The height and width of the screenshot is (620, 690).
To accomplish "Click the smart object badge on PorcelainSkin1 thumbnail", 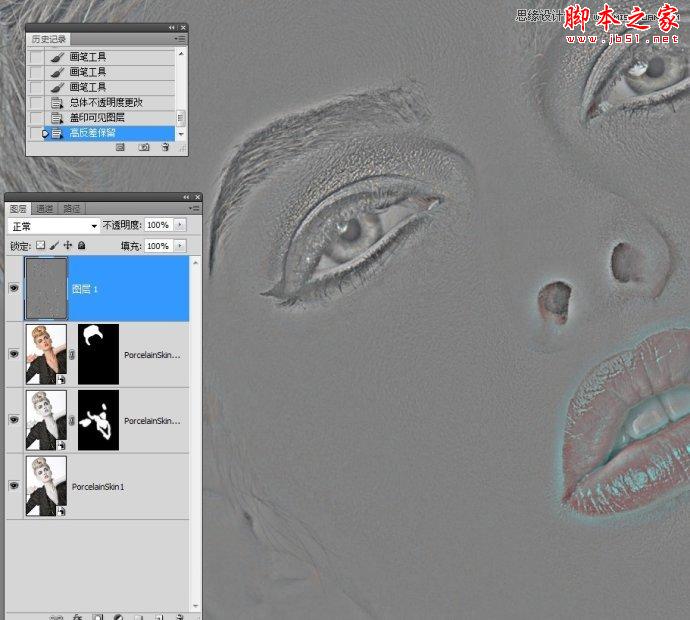I will point(62,511).
